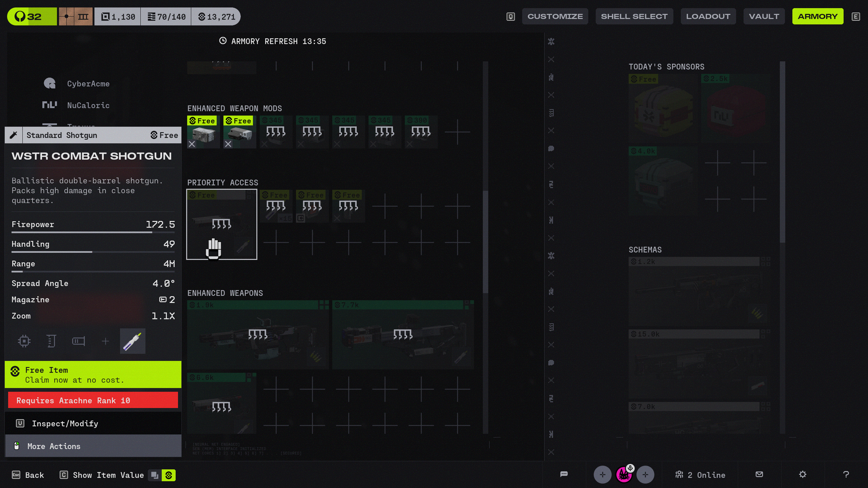Open the Loadout tab

(708, 16)
